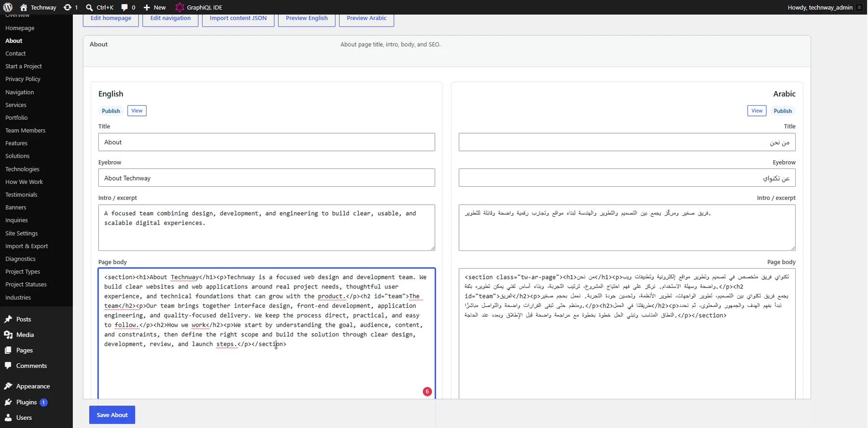Click the English Title input field

coord(267,142)
